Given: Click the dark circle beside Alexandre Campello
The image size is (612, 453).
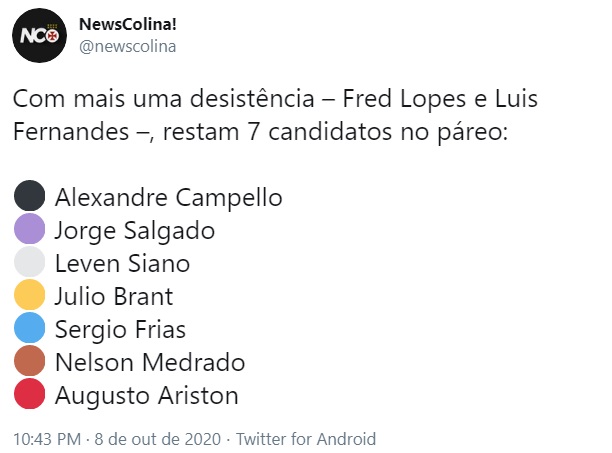Looking at the screenshot, I should coord(31,195).
